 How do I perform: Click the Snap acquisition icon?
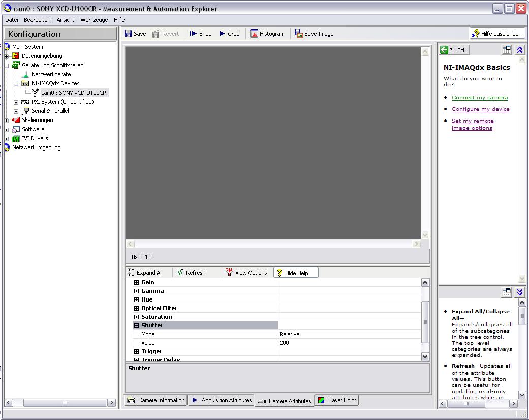pyautogui.click(x=194, y=34)
